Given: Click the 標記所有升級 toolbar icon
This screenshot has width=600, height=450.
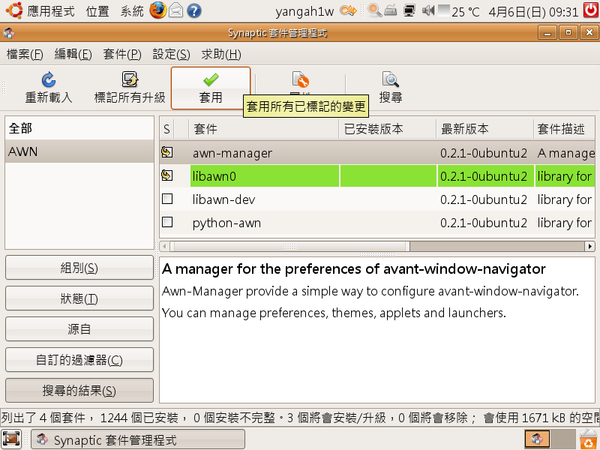Looking at the screenshot, I should [x=130, y=79].
